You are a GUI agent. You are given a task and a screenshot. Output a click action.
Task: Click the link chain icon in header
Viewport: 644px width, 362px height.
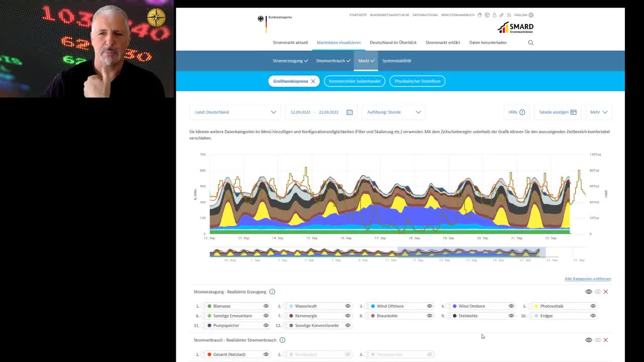coord(502,15)
